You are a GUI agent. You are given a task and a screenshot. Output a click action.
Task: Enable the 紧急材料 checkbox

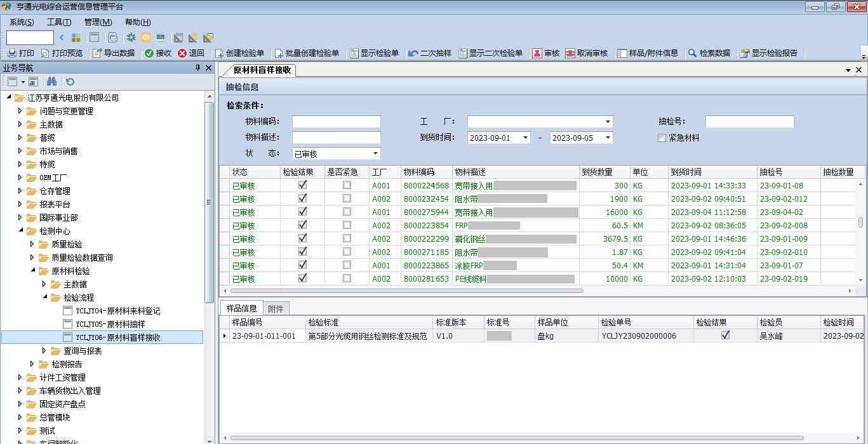(x=662, y=138)
